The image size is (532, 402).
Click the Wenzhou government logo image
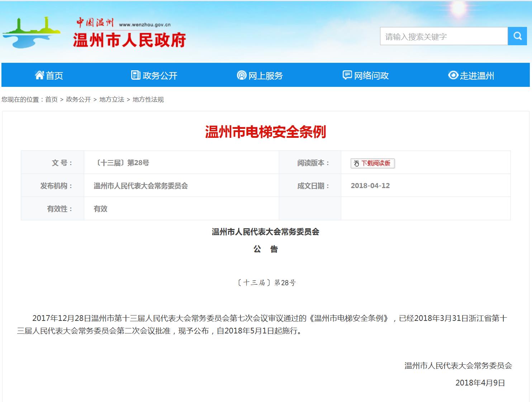click(x=32, y=32)
